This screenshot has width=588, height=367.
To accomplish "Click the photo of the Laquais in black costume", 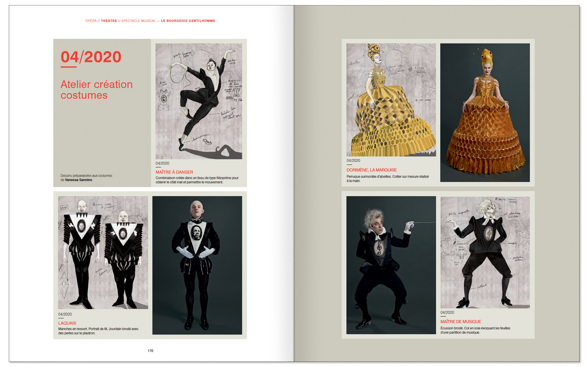I will (x=197, y=265).
